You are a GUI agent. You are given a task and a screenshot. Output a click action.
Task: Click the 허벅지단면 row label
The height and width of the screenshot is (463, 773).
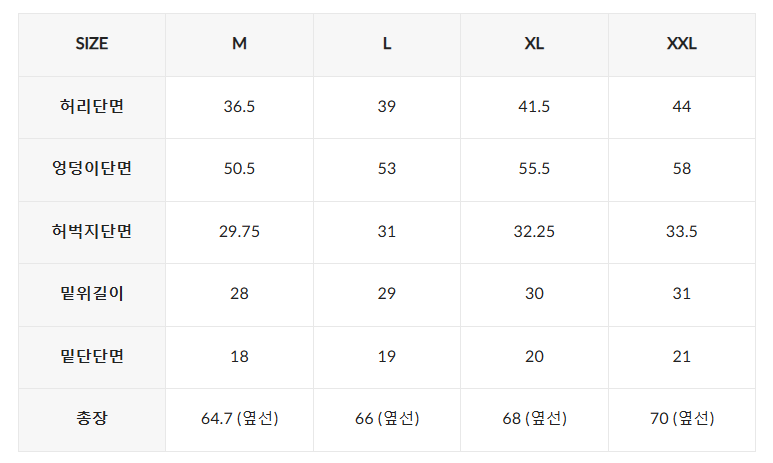(x=92, y=231)
